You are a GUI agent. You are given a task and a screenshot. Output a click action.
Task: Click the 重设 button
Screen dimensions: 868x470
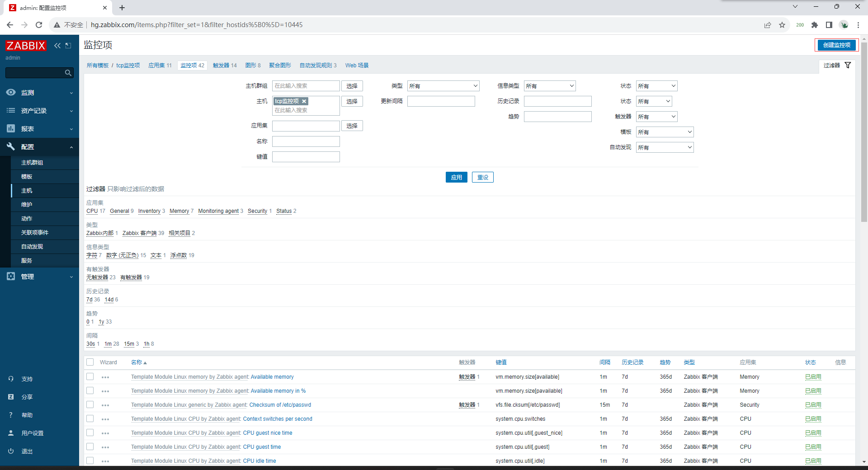tap(482, 177)
